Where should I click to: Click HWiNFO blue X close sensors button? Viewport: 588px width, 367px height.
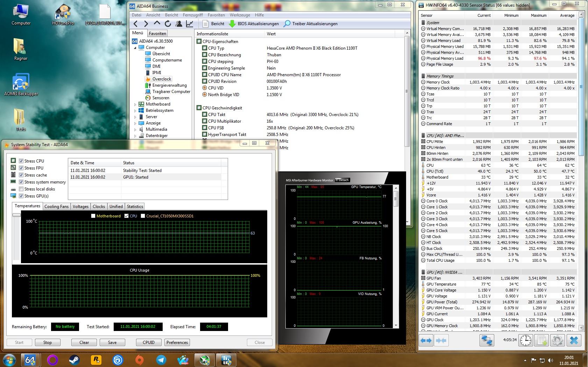click(x=574, y=340)
